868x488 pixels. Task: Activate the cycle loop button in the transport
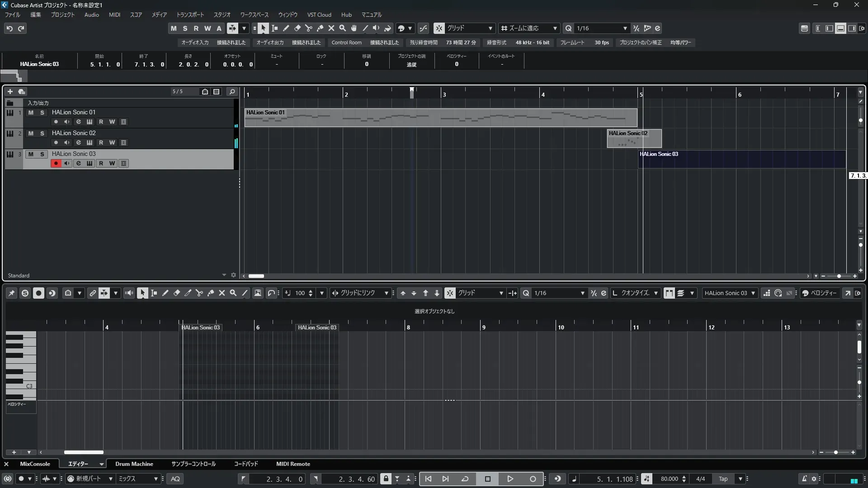point(465,479)
